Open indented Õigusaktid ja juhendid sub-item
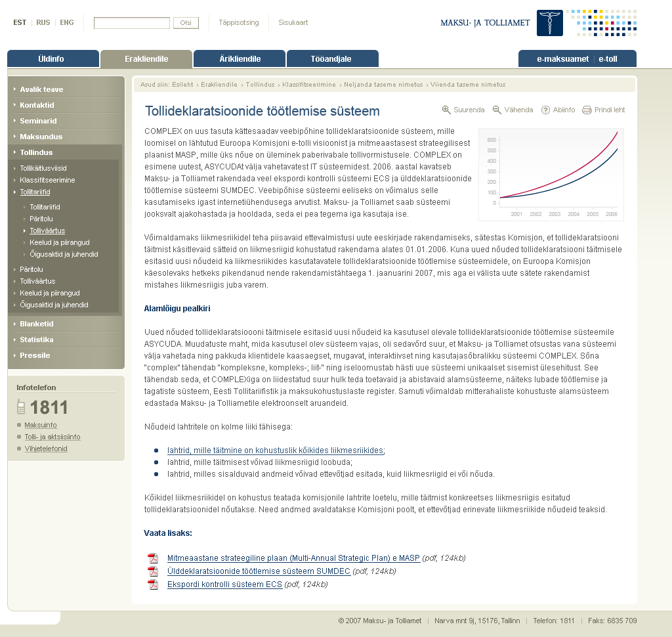This screenshot has height=637, width=672. 64,254
